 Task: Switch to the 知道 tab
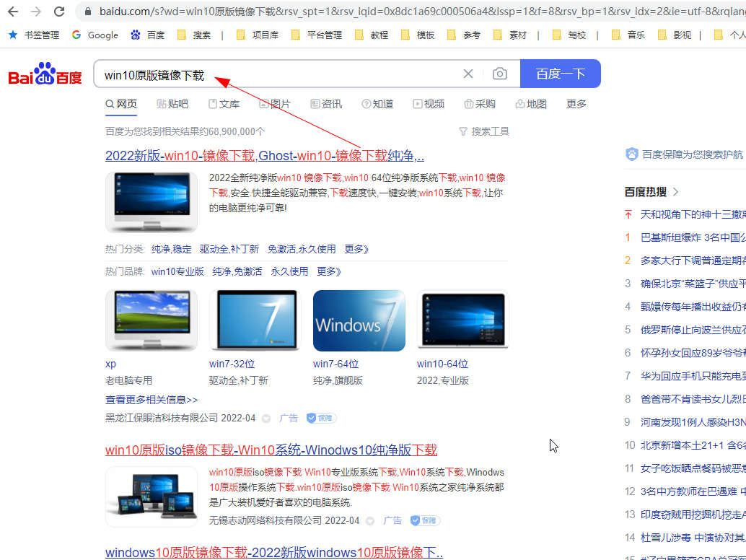(377, 104)
